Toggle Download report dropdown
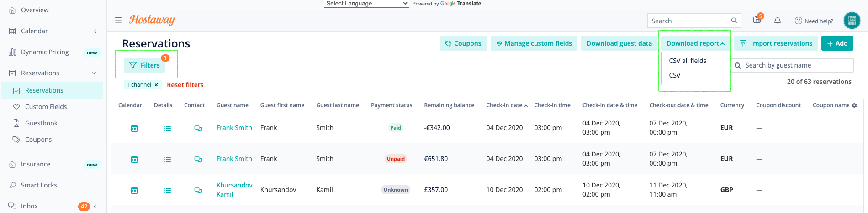Viewport: 868px width, 213px height. (x=695, y=43)
